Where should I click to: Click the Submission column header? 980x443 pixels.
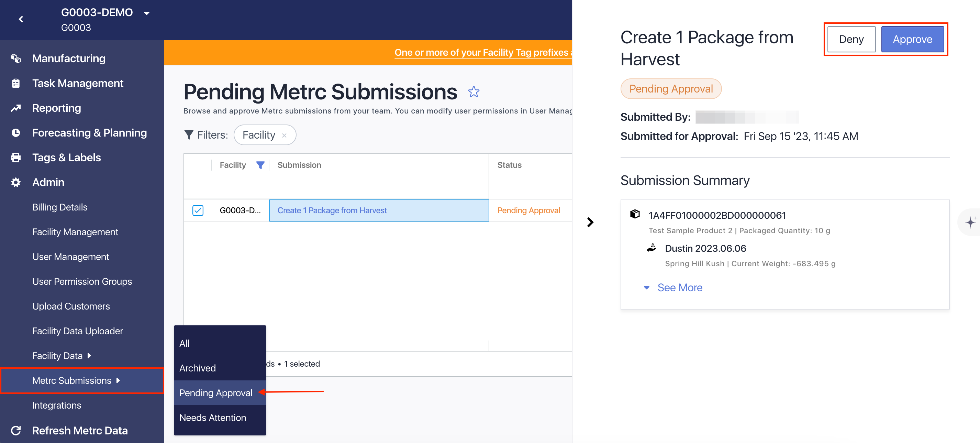[x=299, y=165]
